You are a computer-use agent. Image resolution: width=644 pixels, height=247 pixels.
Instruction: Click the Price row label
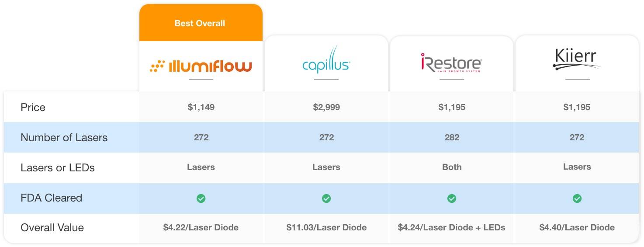(33, 108)
